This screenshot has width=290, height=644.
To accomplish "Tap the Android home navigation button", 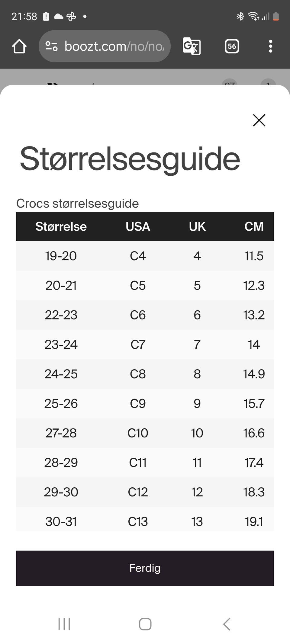I will 145,624.
